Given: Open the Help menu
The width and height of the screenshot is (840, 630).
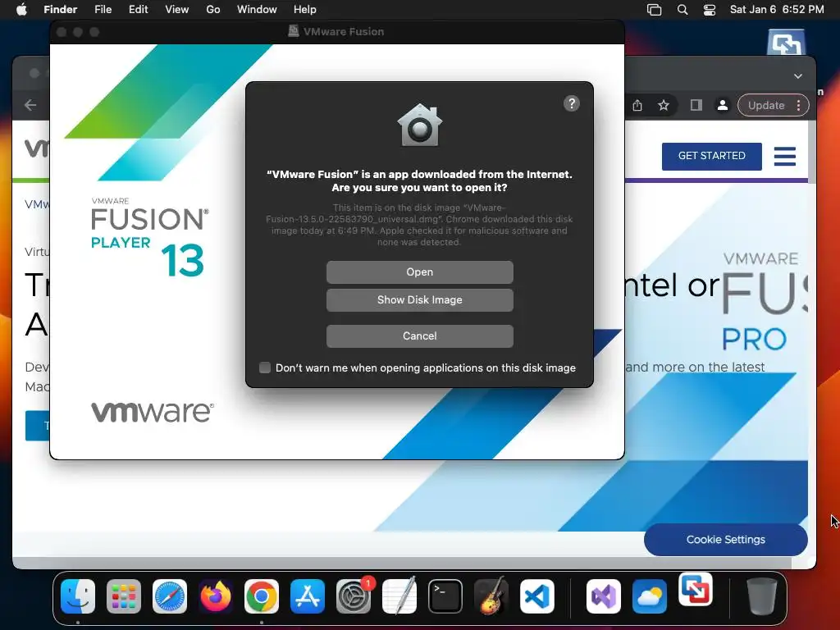Looking at the screenshot, I should 305,10.
